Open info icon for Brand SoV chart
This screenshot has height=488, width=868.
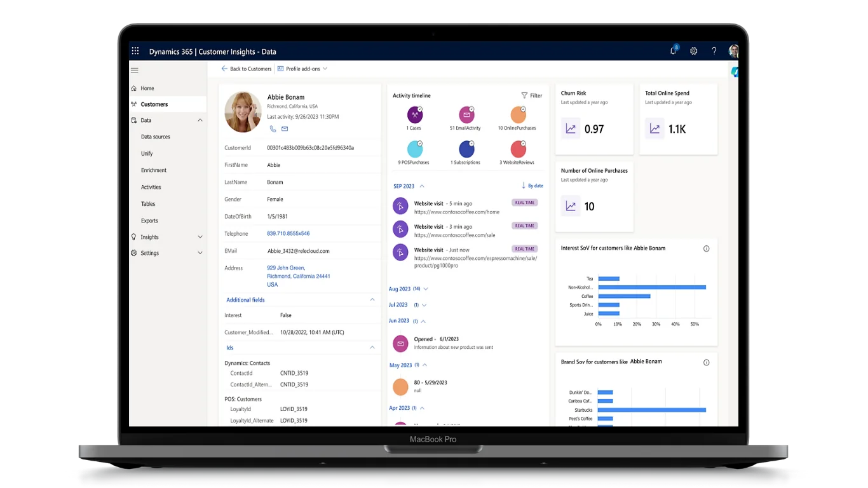[706, 362]
